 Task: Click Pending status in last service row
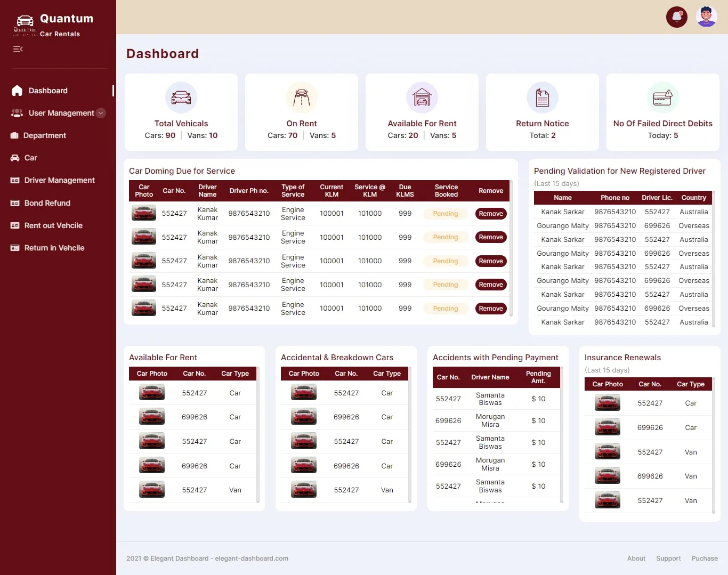[x=446, y=309]
